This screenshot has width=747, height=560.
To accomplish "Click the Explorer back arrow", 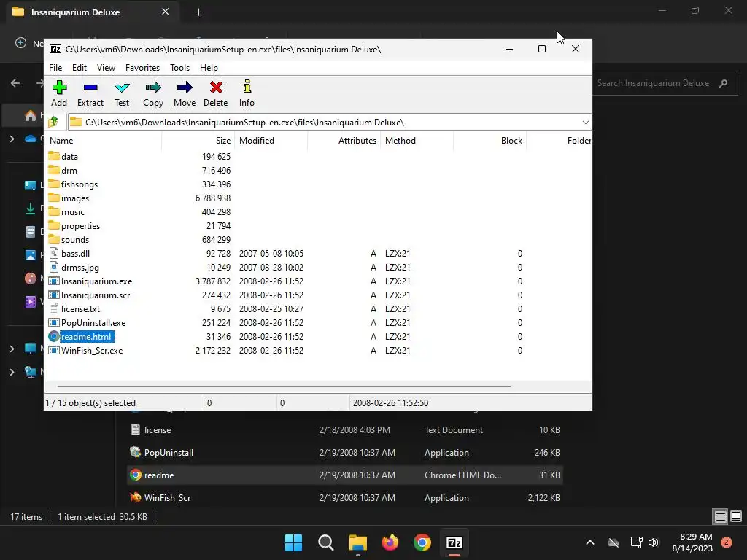I will (x=15, y=83).
